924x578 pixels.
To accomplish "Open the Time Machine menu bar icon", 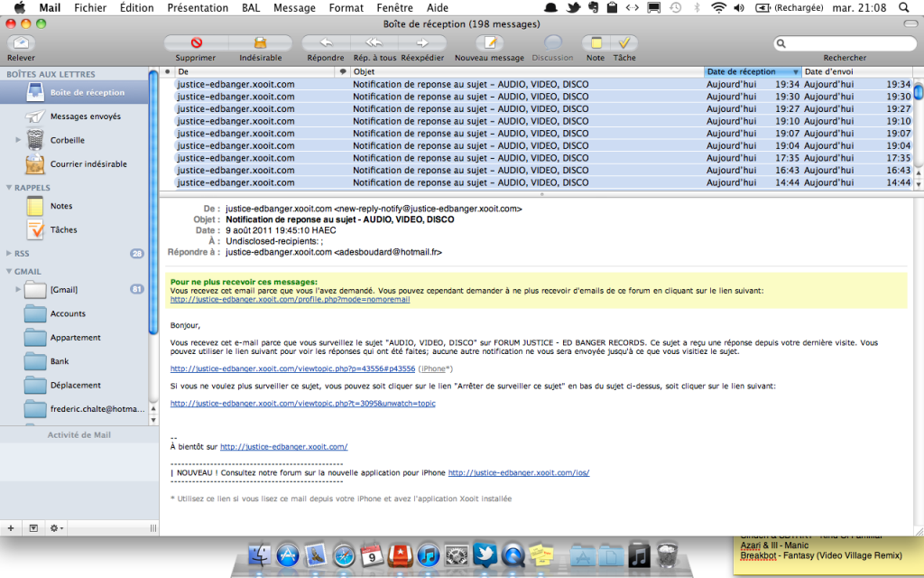I will click(675, 7).
